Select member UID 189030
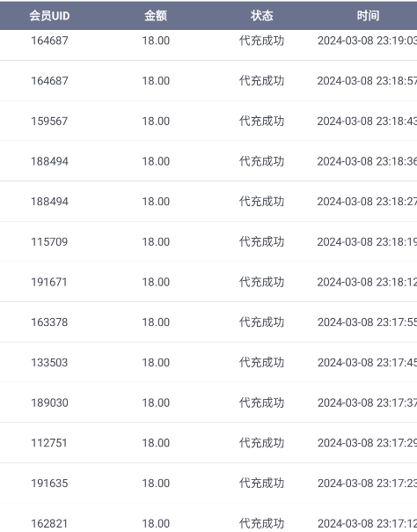This screenshot has width=417, height=532. [x=49, y=403]
